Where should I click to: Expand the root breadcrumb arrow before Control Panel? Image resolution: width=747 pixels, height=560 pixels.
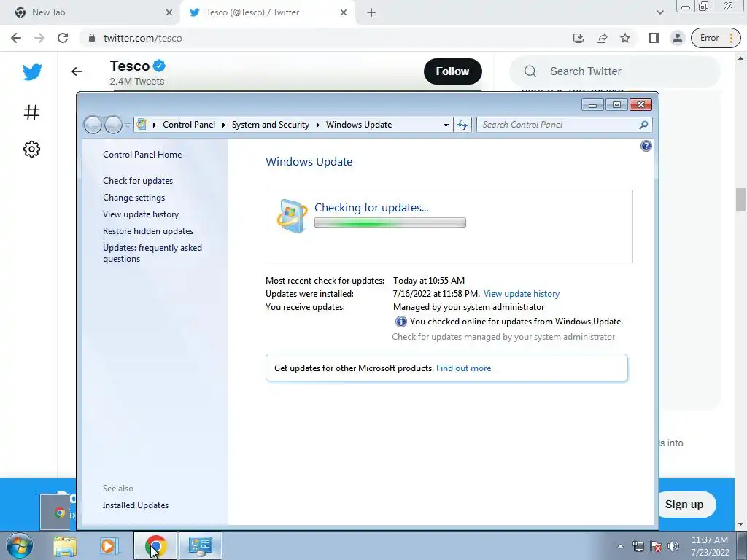point(155,125)
